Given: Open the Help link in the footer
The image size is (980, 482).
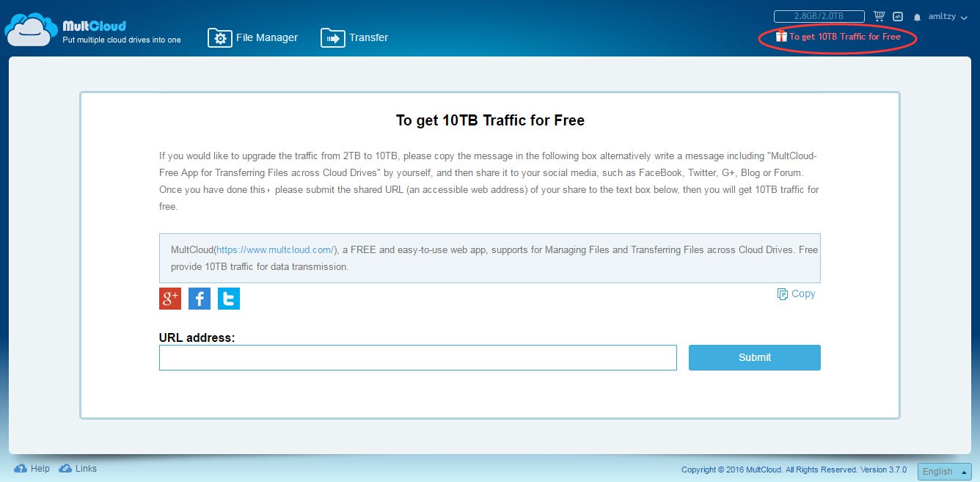Looking at the screenshot, I should 32,469.
